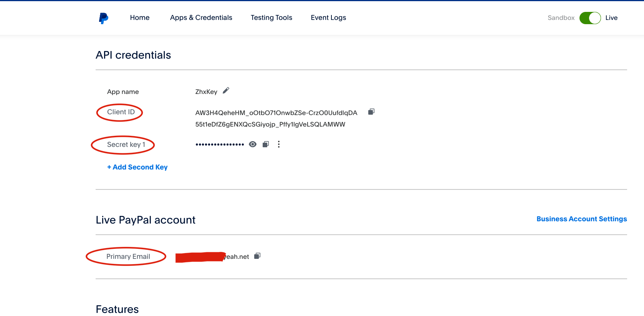This screenshot has height=316, width=644.
Task: Click the Primary Email label
Action: pos(128,257)
